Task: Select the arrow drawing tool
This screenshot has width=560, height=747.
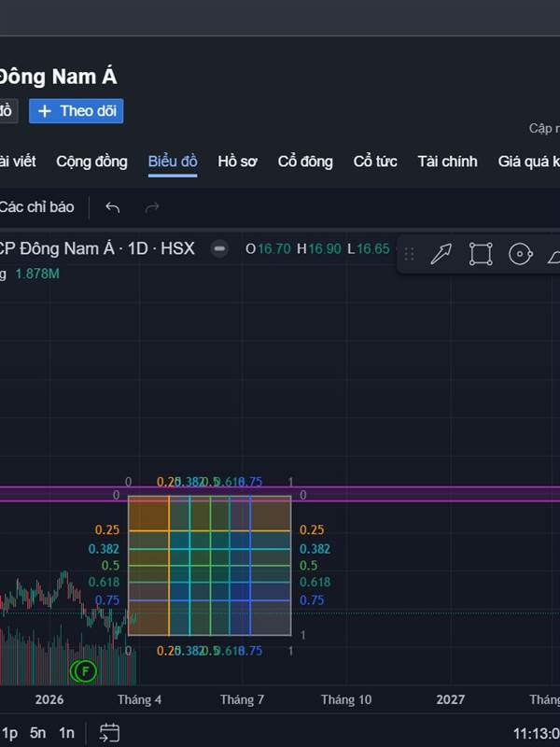Action: (x=441, y=253)
